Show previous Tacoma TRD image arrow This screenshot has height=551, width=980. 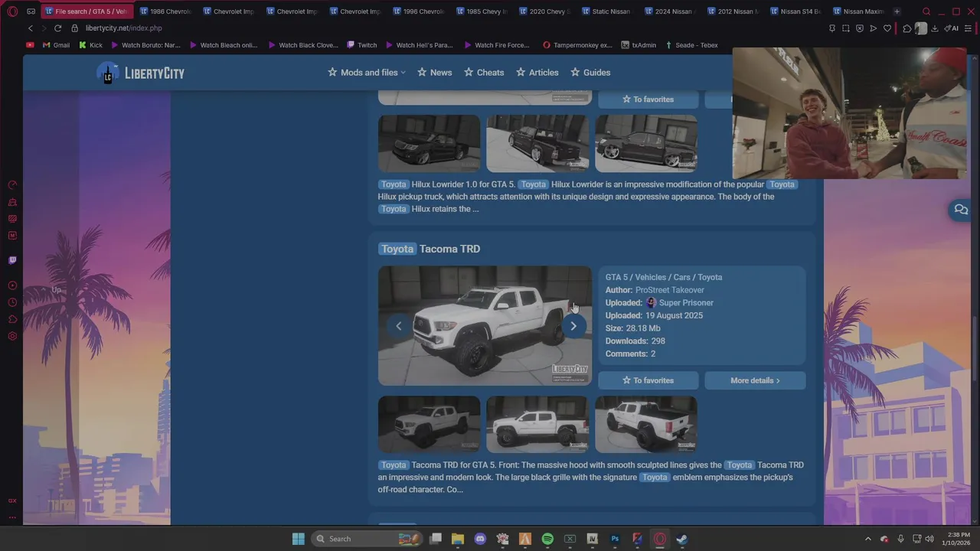[398, 326]
